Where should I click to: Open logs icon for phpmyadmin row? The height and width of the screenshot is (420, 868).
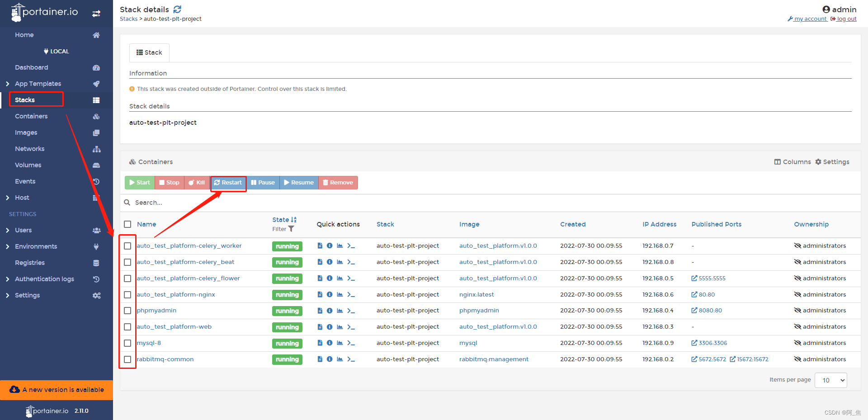click(320, 310)
